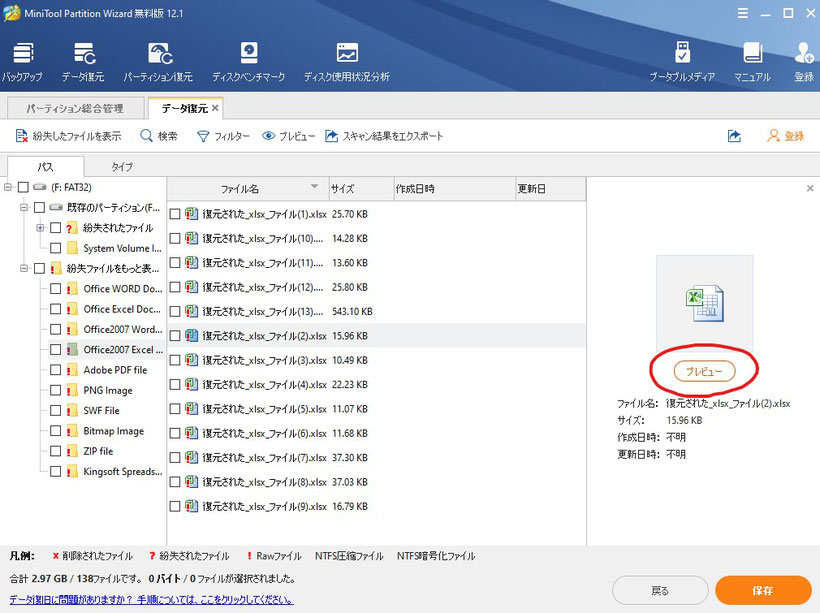The image size is (820, 613).
Task: Switch to パーティション総合管理 tab
Action: pos(75,108)
